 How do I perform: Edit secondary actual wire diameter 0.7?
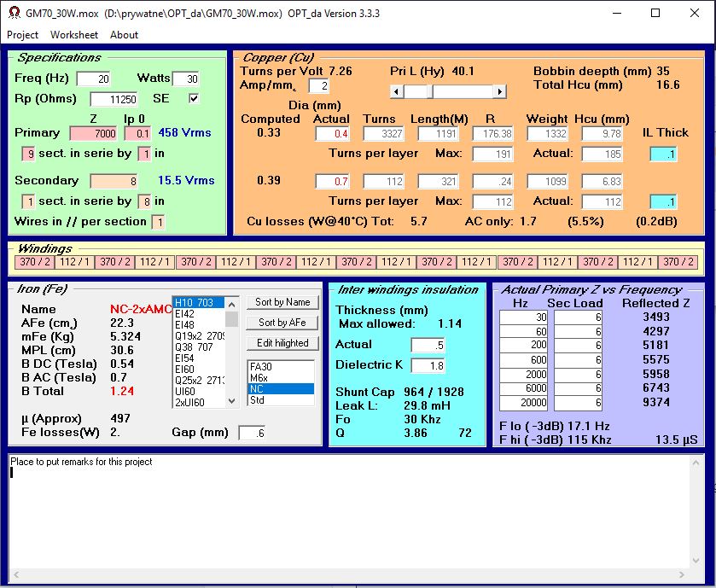(x=333, y=181)
